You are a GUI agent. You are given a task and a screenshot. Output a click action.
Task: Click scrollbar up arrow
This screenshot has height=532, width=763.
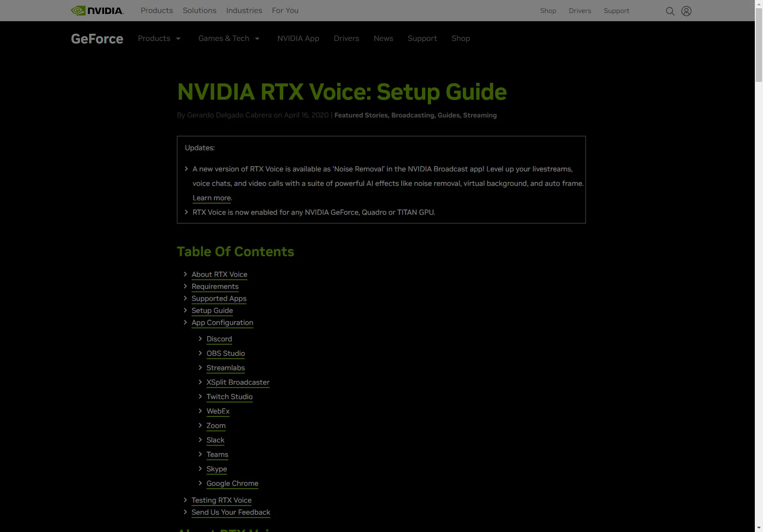pyautogui.click(x=759, y=4)
